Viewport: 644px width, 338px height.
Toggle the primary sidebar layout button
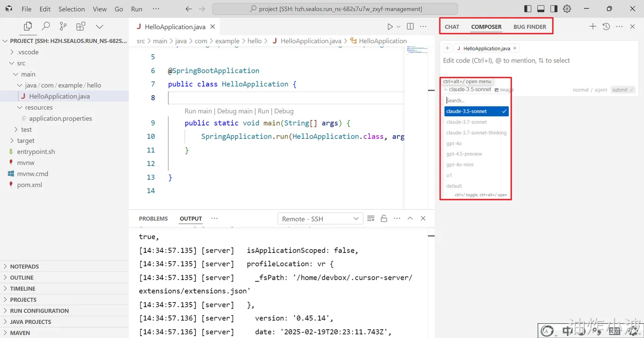pos(528,9)
